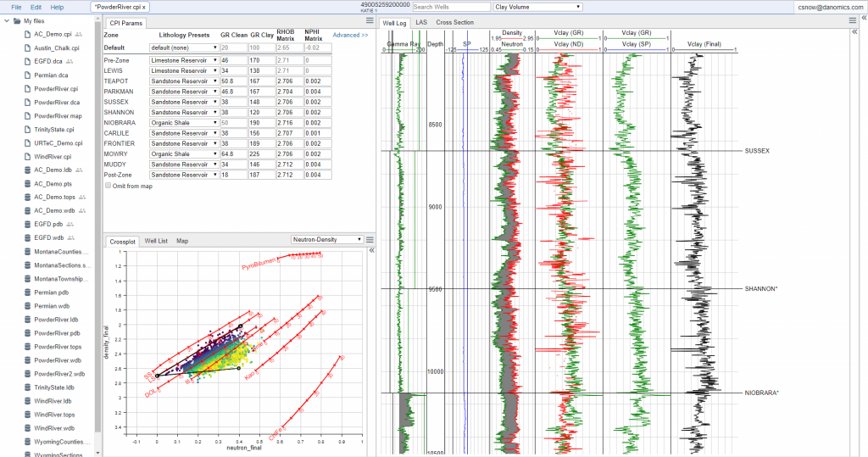This screenshot has width=868, height=457.
Task: Close the PowderRiver.cpi tab with x
Action: point(143,7)
